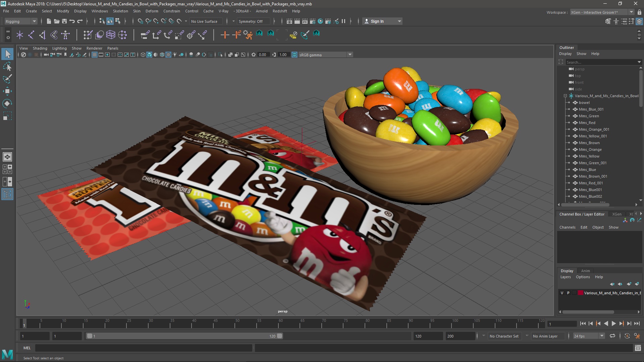644x362 pixels.
Task: Toggle use all lights in viewport
Action: click(175, 55)
